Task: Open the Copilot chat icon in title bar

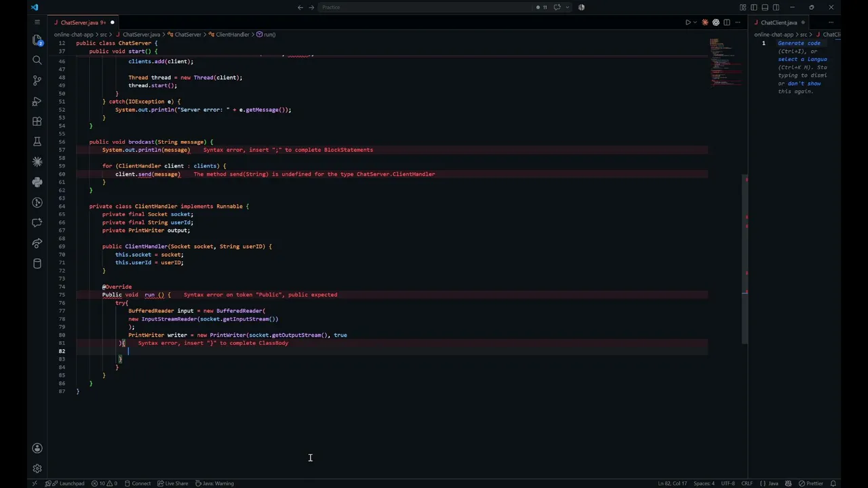Action: pos(557,7)
